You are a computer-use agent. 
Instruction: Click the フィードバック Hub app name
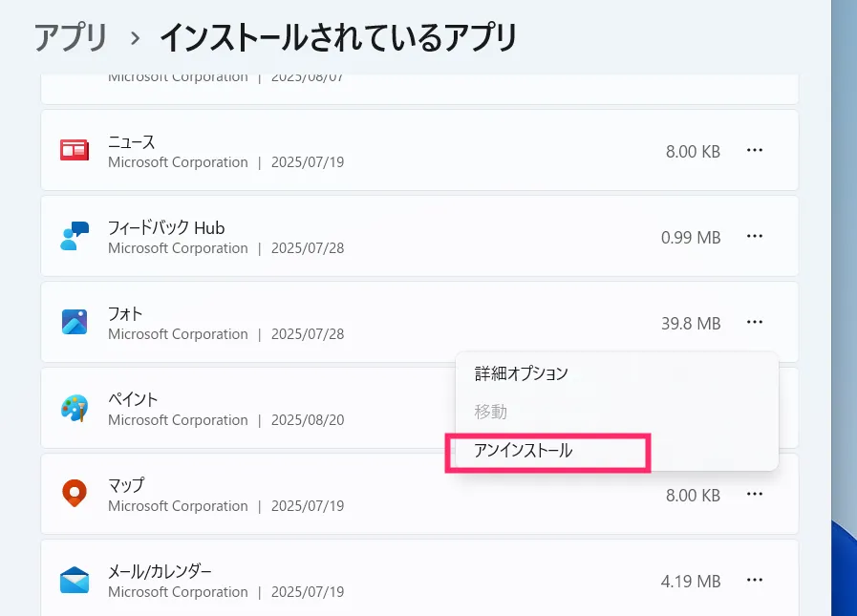166,228
